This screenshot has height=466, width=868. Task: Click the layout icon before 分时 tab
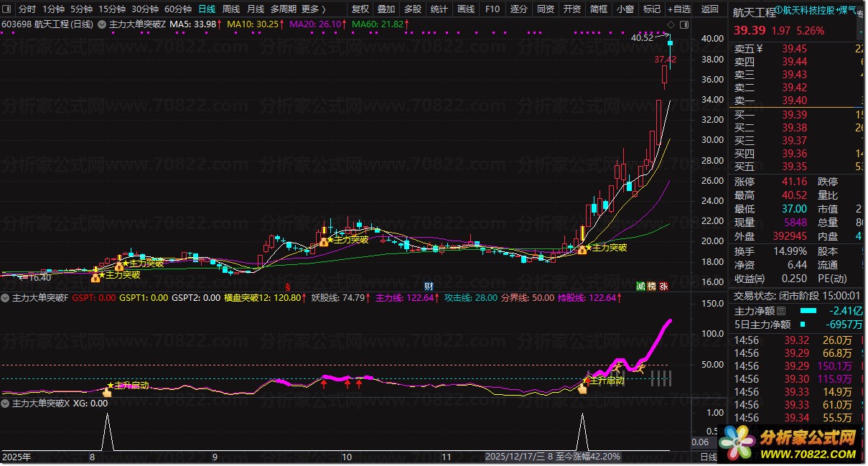pos(7,9)
